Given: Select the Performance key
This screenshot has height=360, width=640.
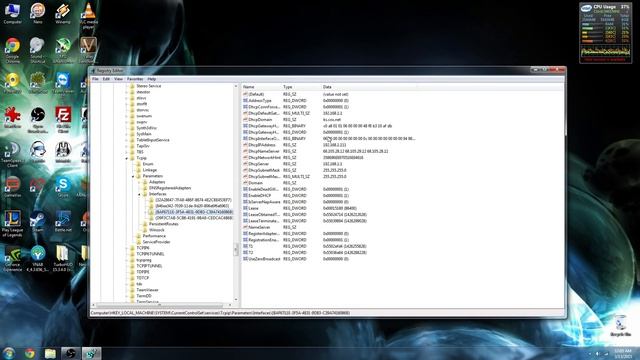Looking at the screenshot, I should tap(154, 236).
